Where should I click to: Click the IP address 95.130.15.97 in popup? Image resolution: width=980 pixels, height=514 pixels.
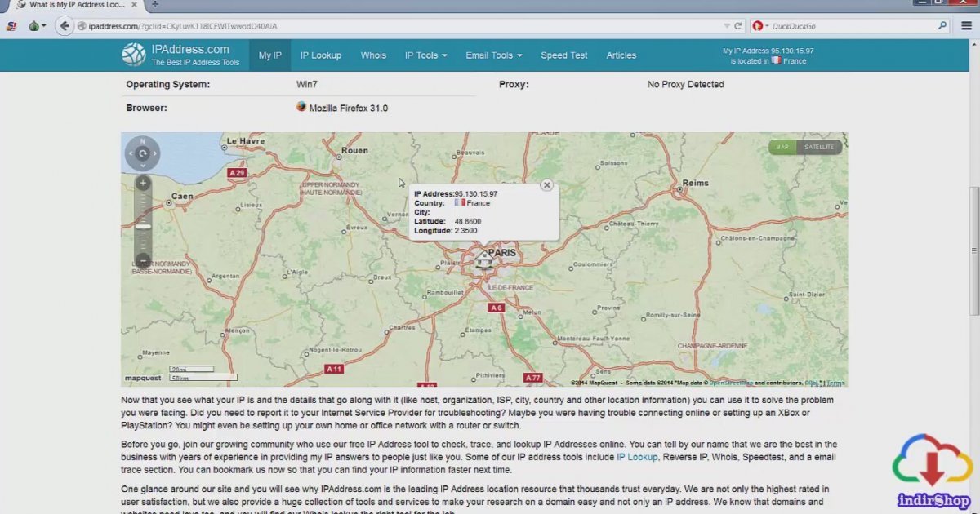pyautogui.click(x=476, y=194)
